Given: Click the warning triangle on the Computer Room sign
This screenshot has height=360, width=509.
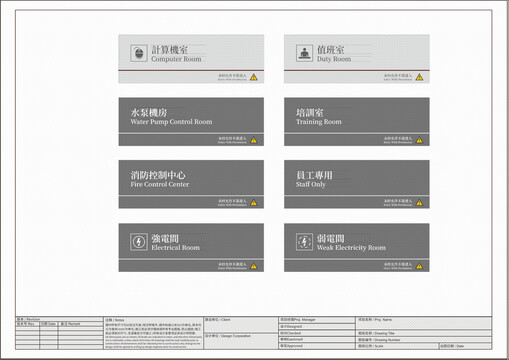Looking at the screenshot, I should [254, 77].
